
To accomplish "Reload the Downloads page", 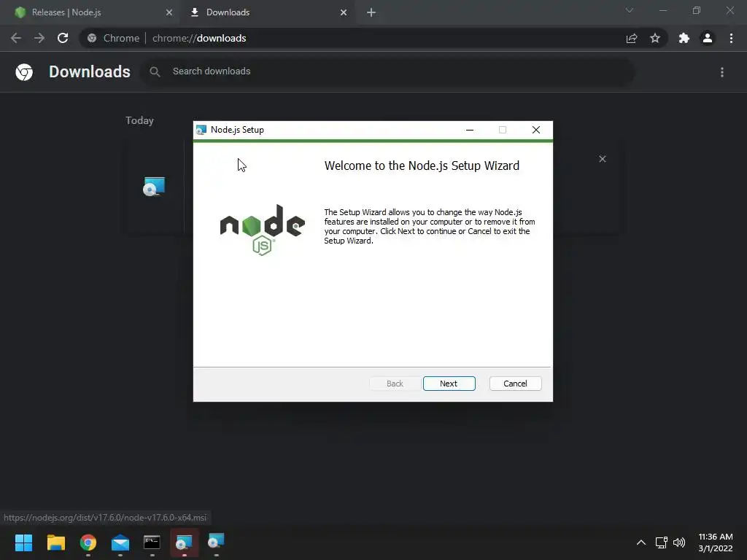I will pos(63,38).
